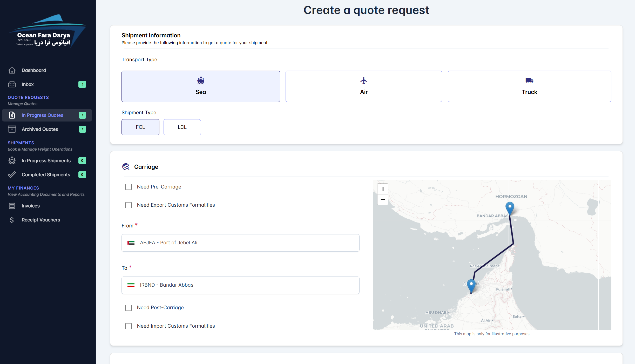Select LCL shipment type
This screenshot has width=635, height=364.
tap(182, 127)
